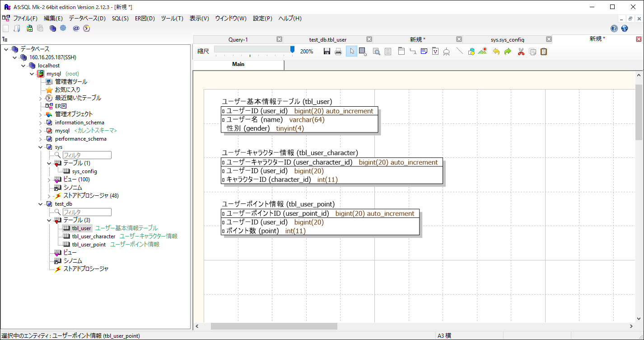644x340 pixels.
Task: Click the paste clipboard icon
Action: [544, 51]
